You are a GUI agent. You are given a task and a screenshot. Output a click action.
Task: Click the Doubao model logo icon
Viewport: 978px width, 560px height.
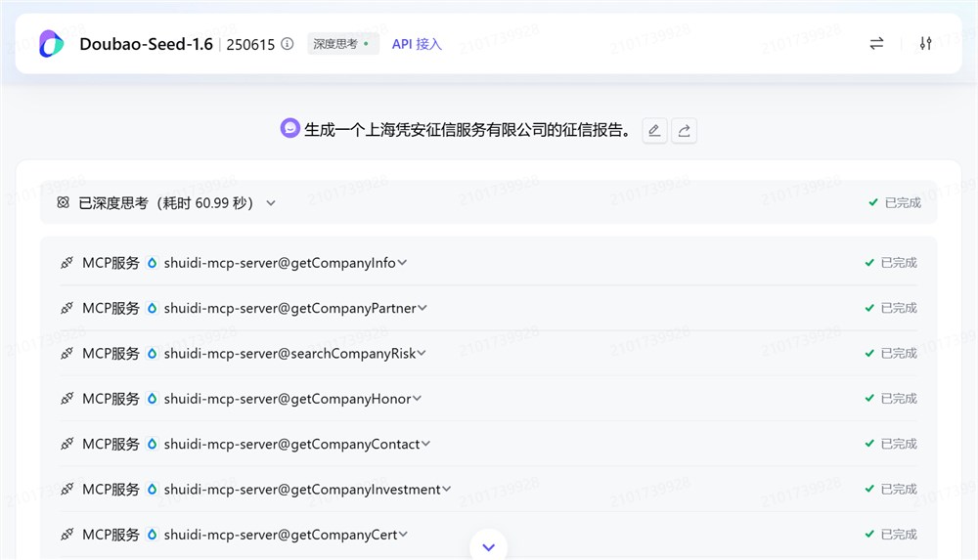tap(51, 44)
